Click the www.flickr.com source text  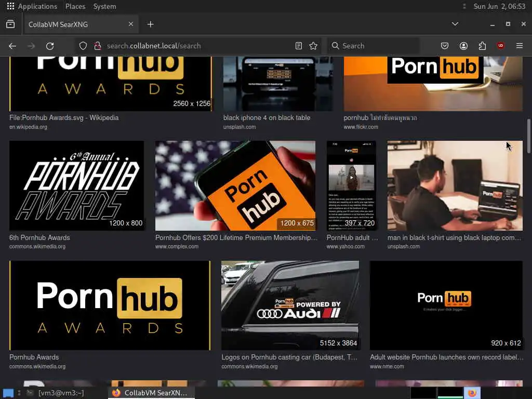361,127
